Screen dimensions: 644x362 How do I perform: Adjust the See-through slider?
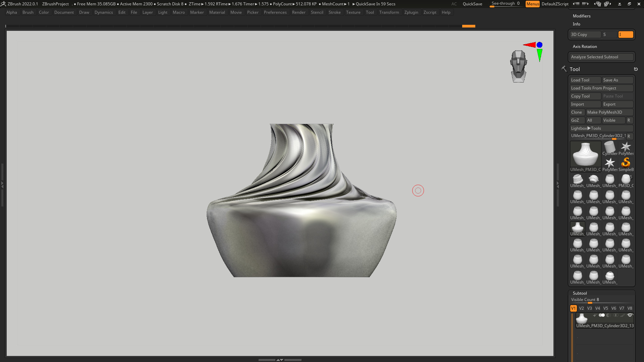tap(506, 4)
